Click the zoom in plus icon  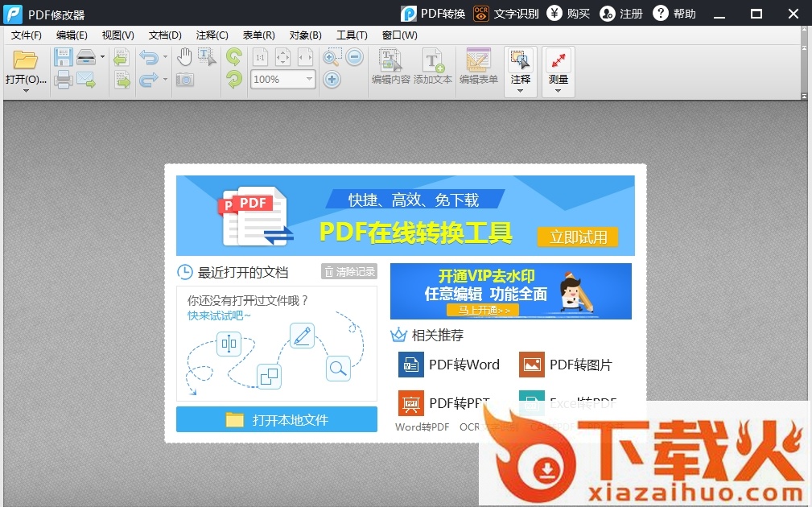coord(332,80)
